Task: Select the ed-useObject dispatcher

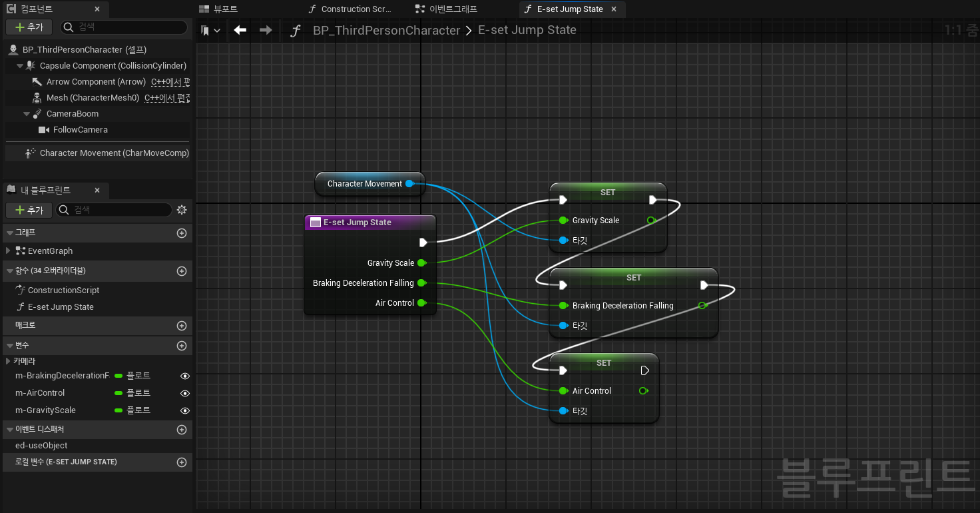Action: click(x=41, y=446)
